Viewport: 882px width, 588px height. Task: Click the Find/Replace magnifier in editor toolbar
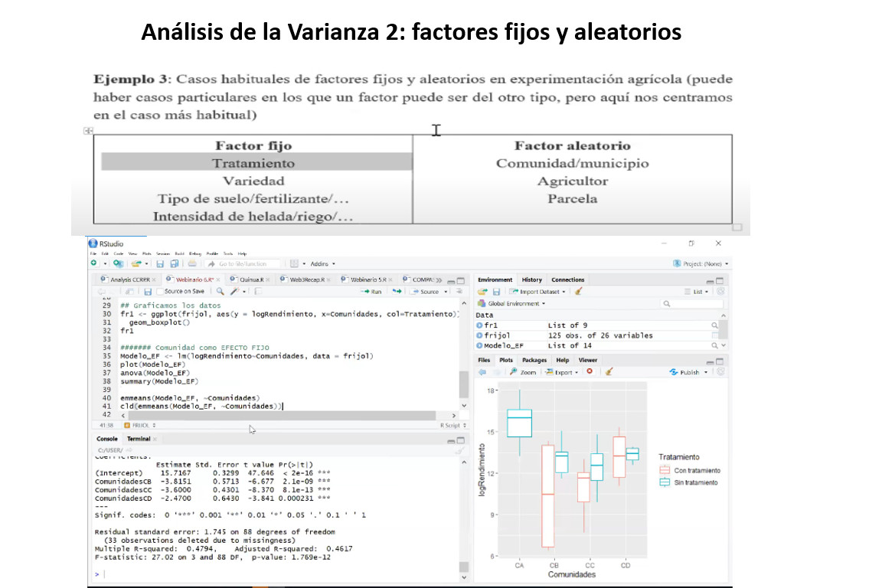click(220, 292)
